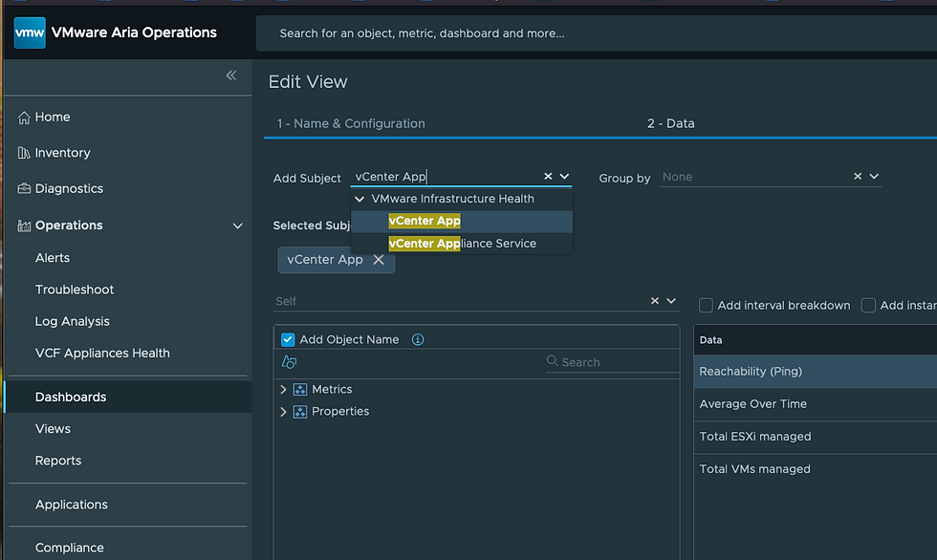Click the vmw logo icon
Image resolution: width=937 pixels, height=560 pixels.
(x=30, y=32)
